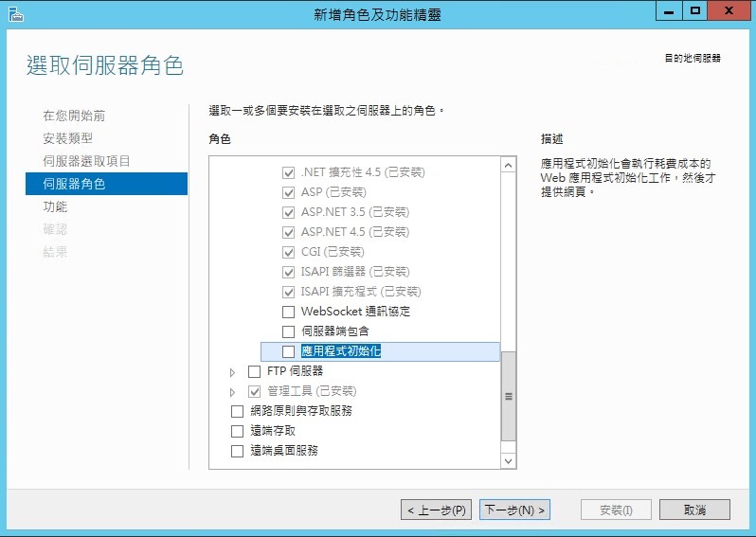Viewport: 756px width, 537px height.
Task: Open the 功能 step
Action: tap(55, 206)
